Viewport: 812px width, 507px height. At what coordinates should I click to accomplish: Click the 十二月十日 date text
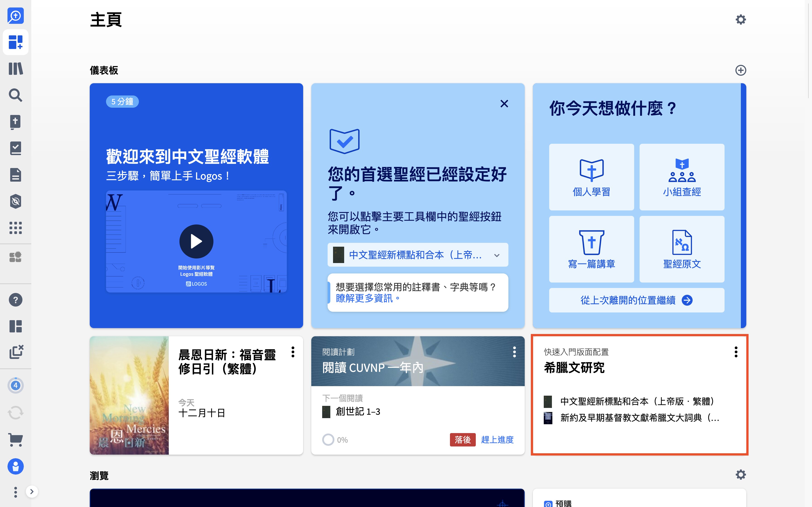click(x=202, y=413)
